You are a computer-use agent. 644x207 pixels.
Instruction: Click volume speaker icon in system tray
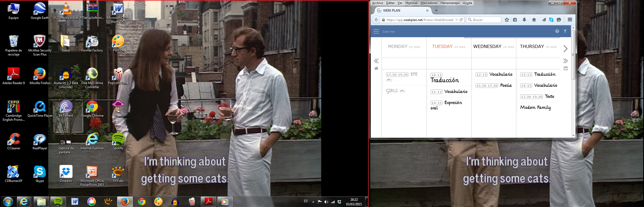click(326, 202)
